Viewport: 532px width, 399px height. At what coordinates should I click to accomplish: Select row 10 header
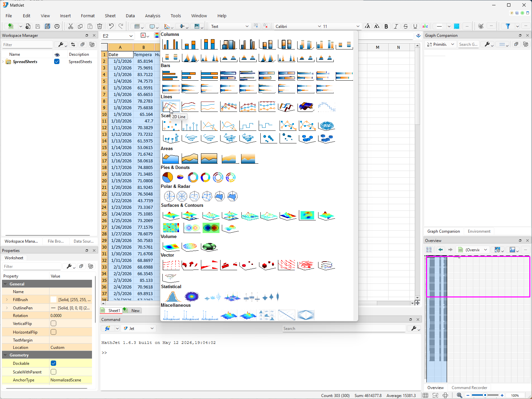(x=104, y=114)
